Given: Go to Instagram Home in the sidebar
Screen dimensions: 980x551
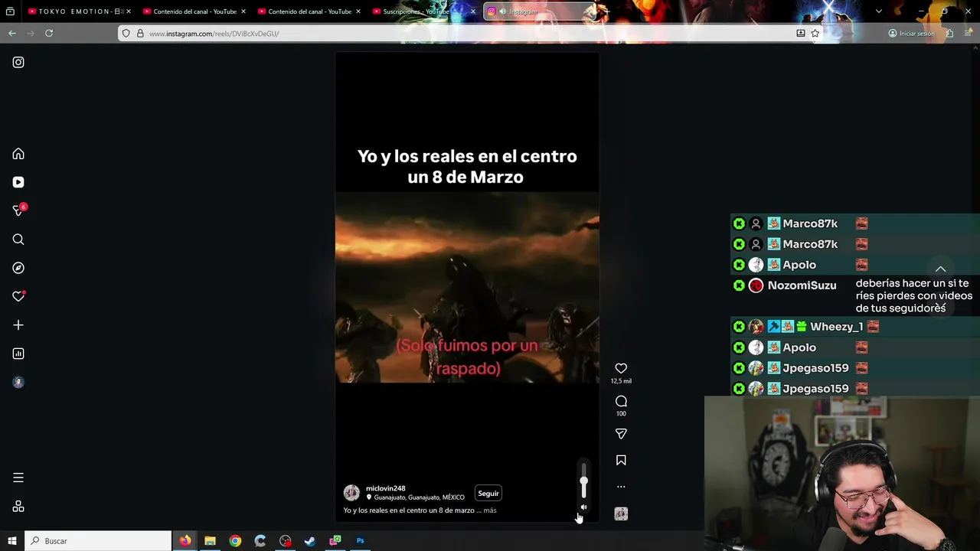Looking at the screenshot, I should click(18, 154).
